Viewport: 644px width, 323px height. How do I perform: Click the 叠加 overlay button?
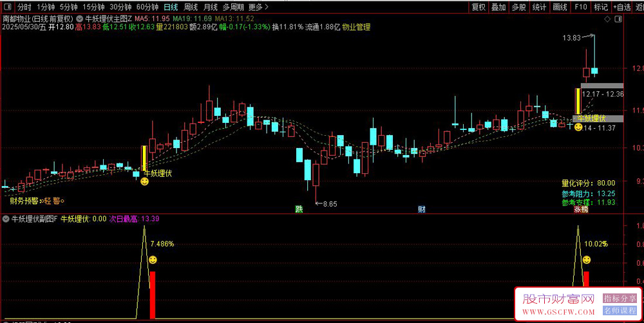point(498,7)
